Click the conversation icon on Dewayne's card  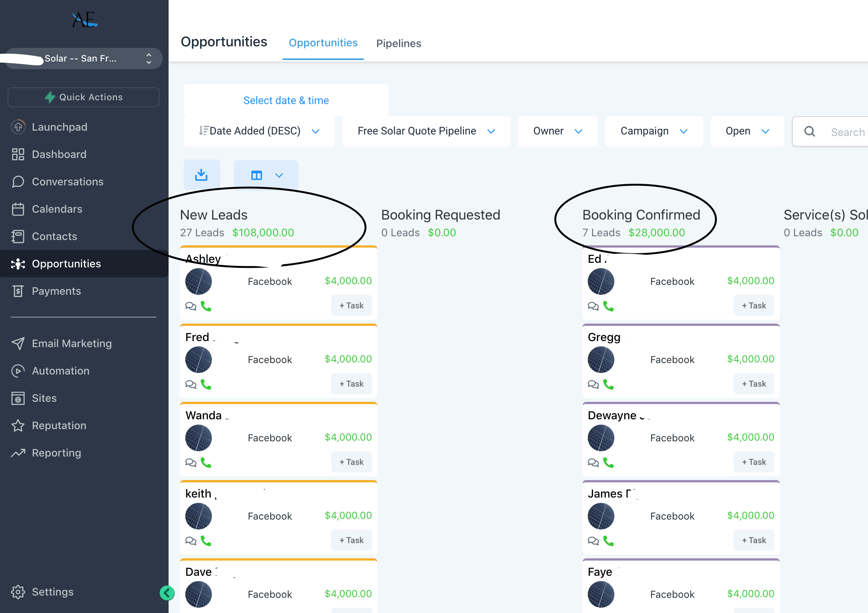(593, 463)
